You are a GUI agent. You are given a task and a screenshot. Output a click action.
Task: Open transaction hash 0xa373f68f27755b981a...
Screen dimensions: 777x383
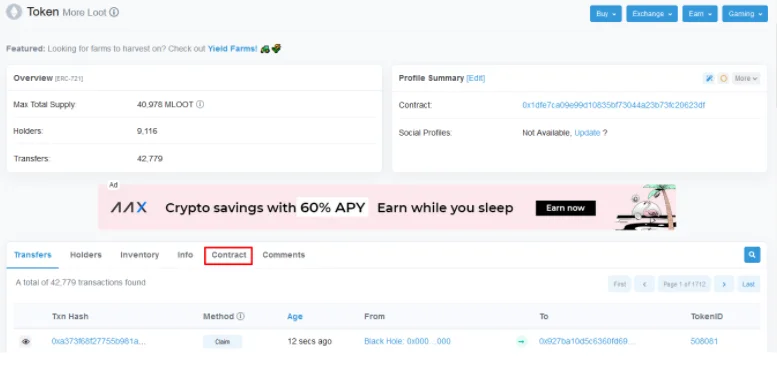(x=99, y=341)
